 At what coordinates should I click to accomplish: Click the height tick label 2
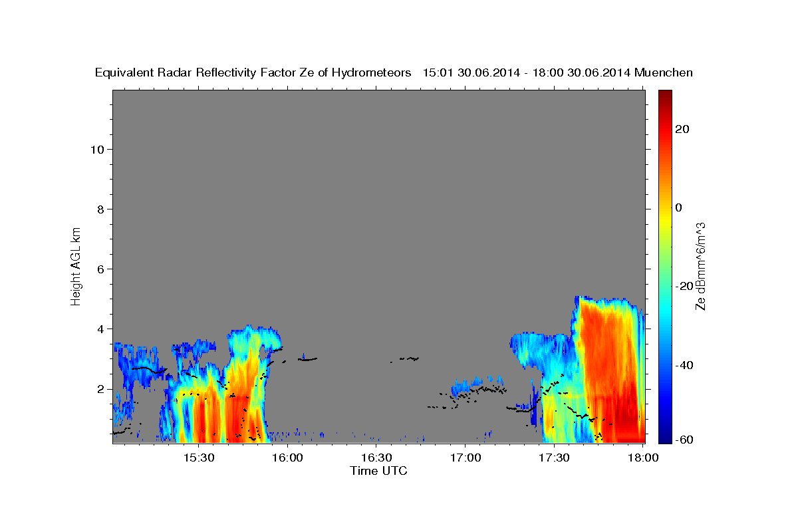[101, 388]
